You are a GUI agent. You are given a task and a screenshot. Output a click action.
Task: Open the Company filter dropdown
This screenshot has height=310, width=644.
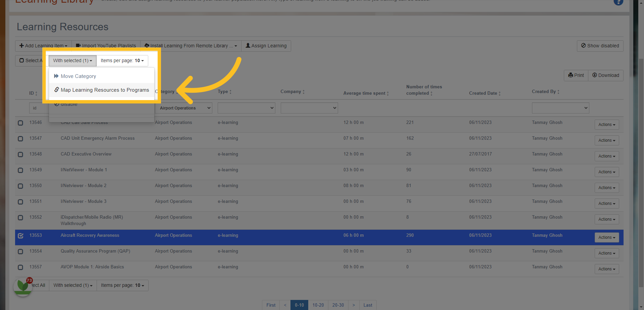[x=309, y=108]
